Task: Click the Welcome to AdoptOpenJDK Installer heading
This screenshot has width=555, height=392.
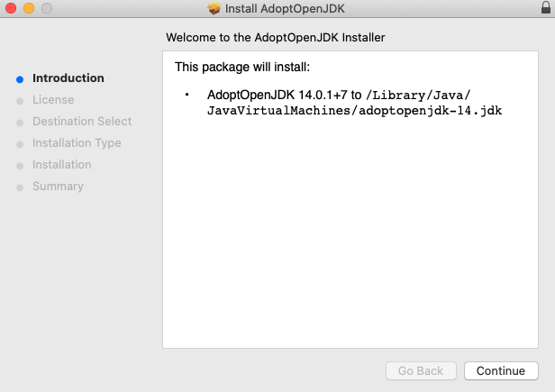Action: point(276,39)
